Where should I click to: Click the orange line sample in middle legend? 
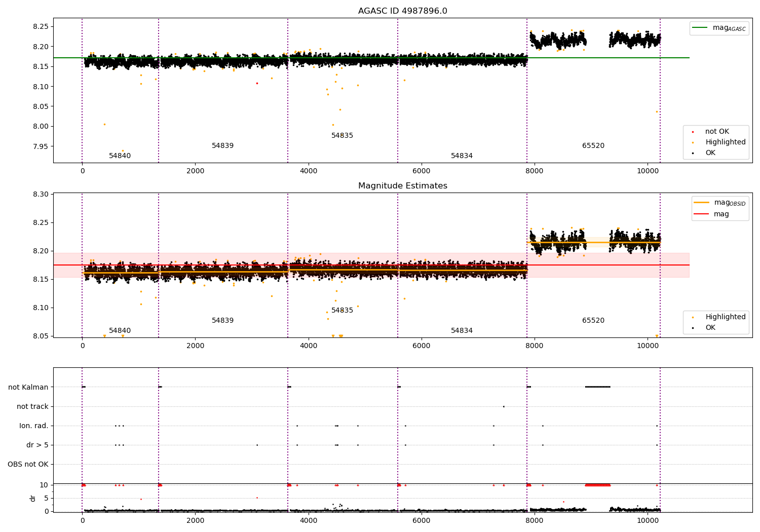pos(702,203)
